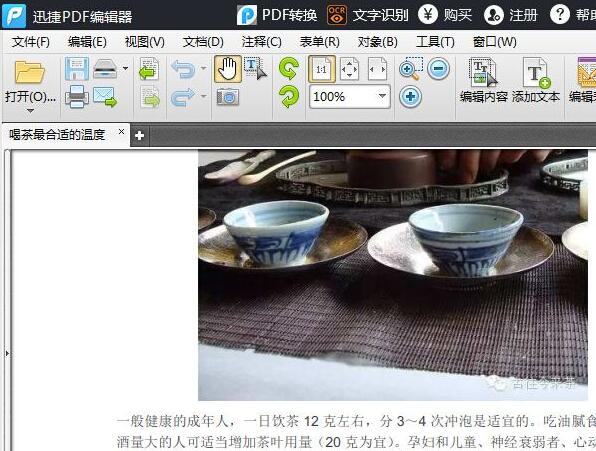596x451 pixels.
Task: Open the 工具(T) menu
Action: (x=435, y=42)
